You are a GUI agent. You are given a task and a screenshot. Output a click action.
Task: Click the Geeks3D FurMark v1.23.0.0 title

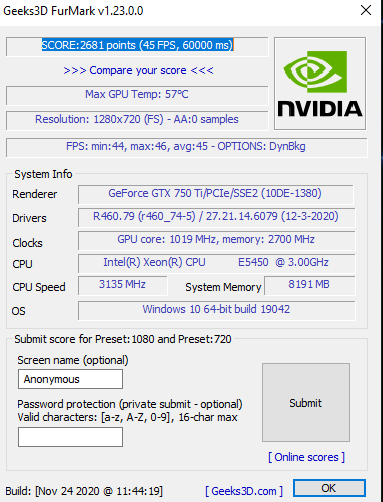(73, 11)
